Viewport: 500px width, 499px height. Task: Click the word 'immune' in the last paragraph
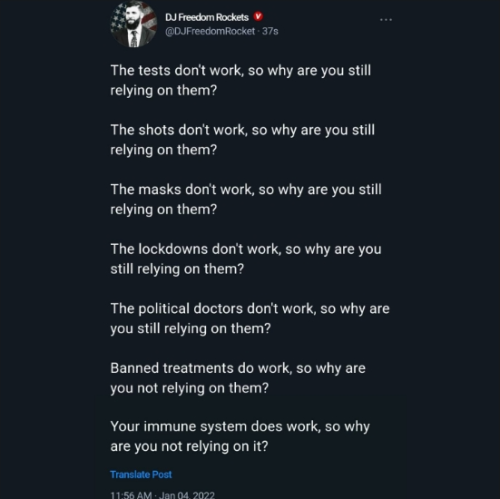(x=169, y=426)
